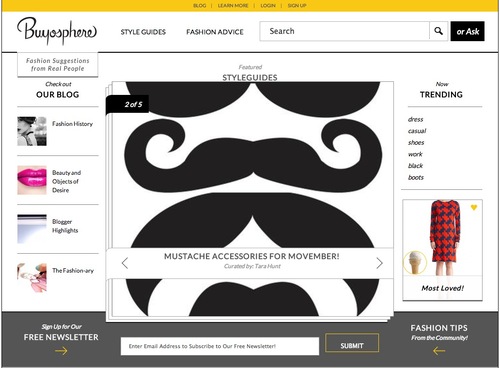The image size is (500, 368).
Task: Click 'Curated by: Tara Hunt' text
Action: coord(252,266)
